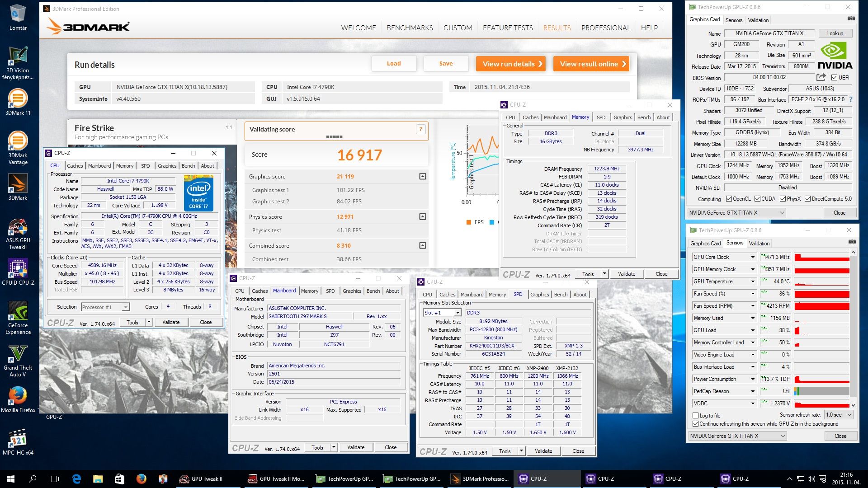The width and height of the screenshot is (868, 488).
Task: Collapse the Graphics score section
Action: (x=422, y=176)
